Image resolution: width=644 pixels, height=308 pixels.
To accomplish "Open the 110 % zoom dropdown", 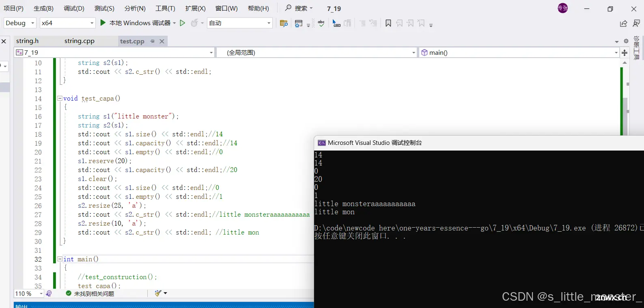I will [29, 293].
